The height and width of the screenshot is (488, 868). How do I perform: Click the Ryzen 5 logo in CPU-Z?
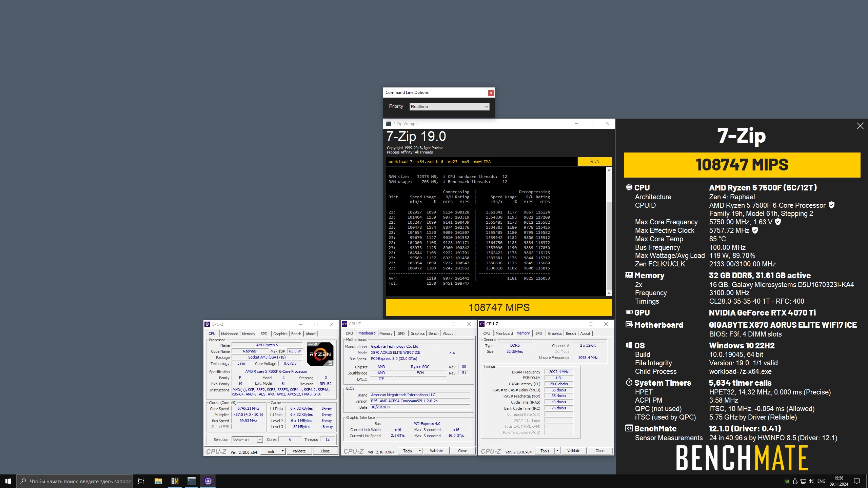point(320,354)
